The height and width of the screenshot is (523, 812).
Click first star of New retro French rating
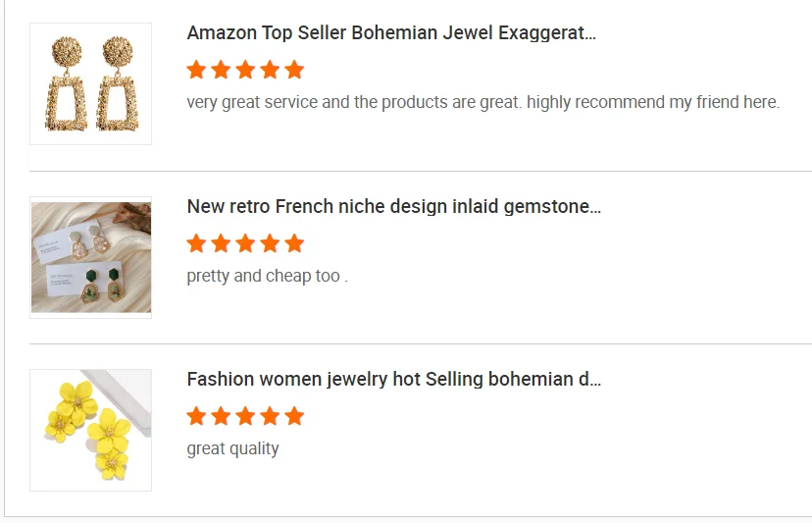[x=196, y=243]
